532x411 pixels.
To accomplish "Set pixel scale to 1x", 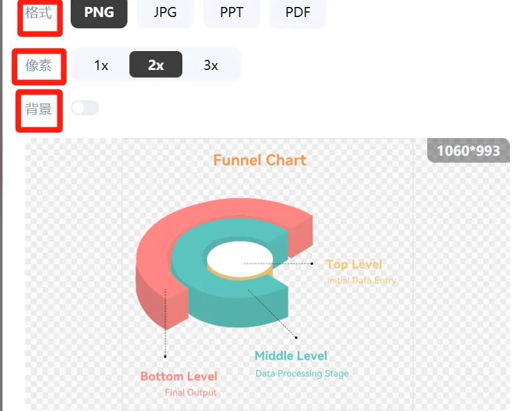I will point(101,65).
